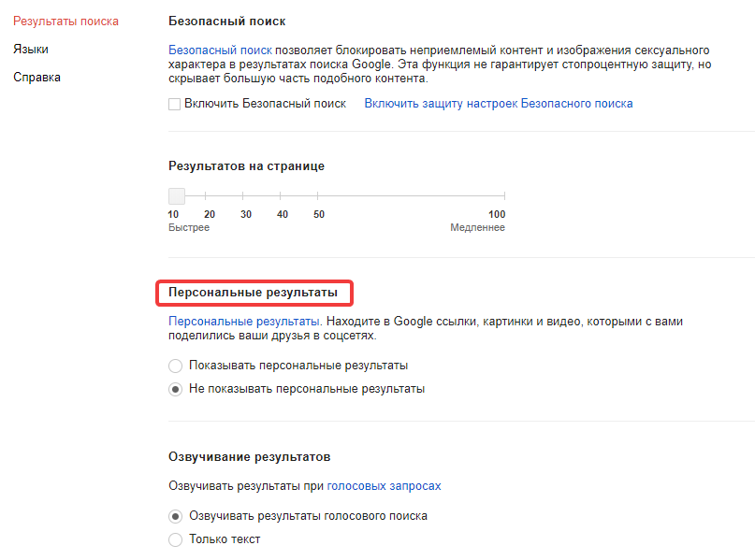Enable the SafeSearch checkbox
Image resolution: width=755 pixels, height=560 pixels.
click(174, 104)
